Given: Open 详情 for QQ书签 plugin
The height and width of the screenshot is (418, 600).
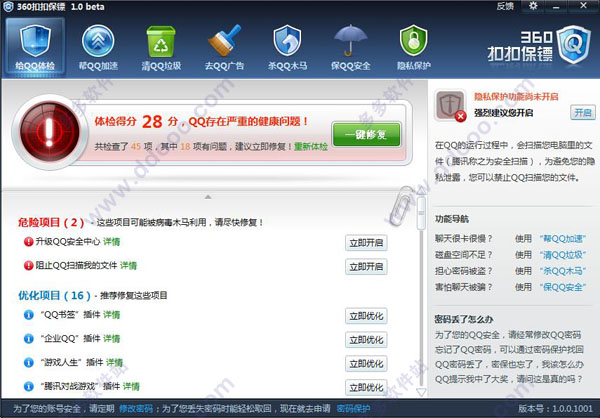Looking at the screenshot, I should click(x=112, y=315).
